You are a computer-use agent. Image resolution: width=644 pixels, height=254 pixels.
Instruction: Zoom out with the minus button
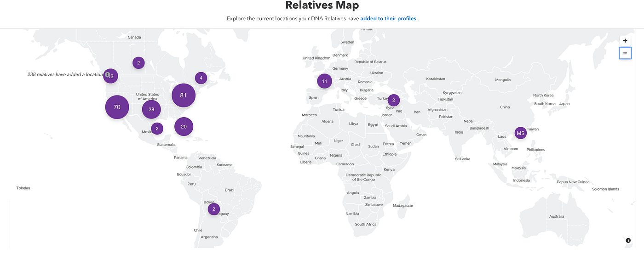tap(625, 53)
